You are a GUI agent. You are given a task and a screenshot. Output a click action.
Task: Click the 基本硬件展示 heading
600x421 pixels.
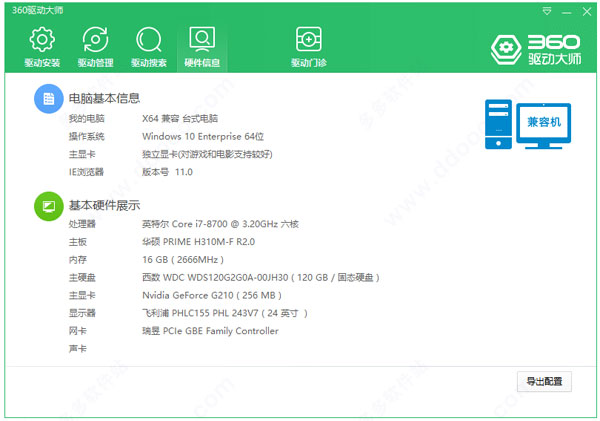point(104,206)
